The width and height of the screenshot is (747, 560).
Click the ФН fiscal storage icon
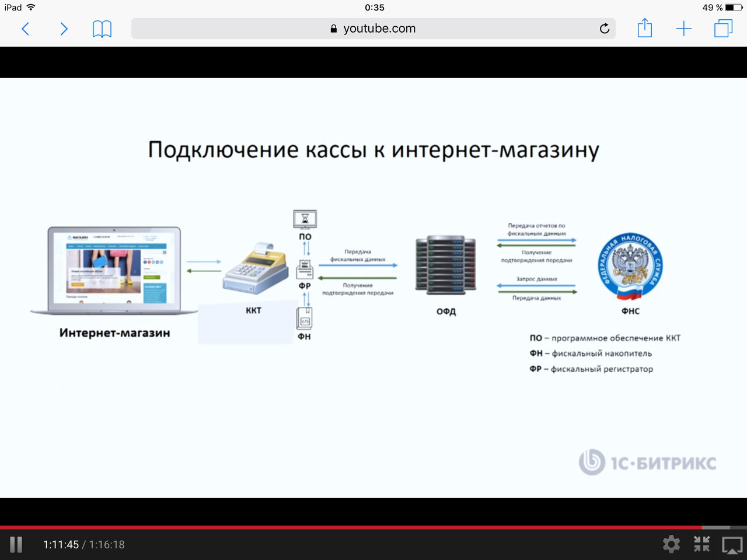[x=305, y=318]
